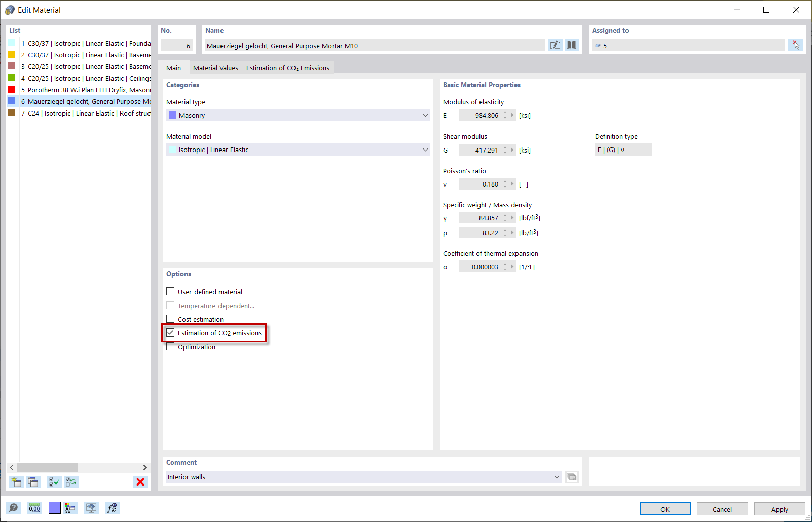Click the Apply button

(x=780, y=509)
